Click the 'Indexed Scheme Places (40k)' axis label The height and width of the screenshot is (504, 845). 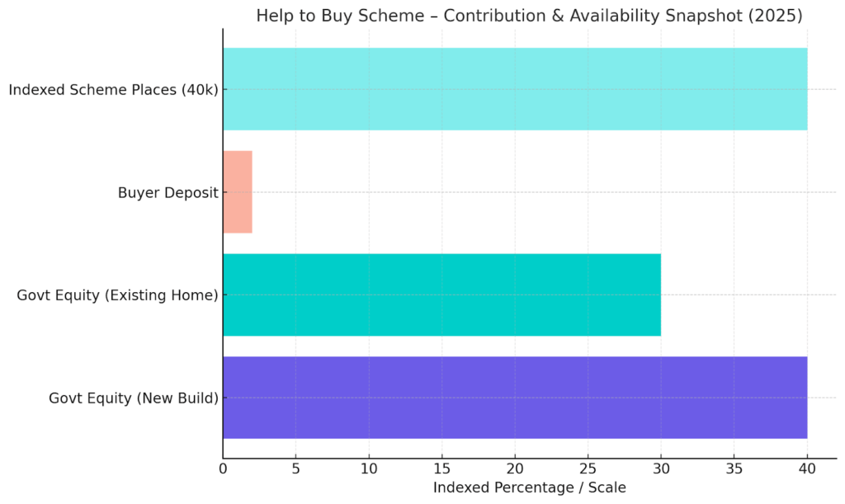[x=113, y=90]
